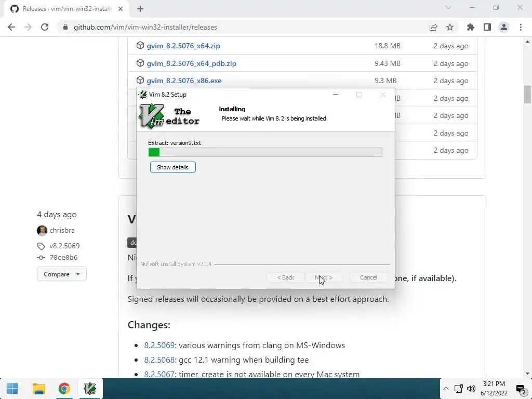Expand the Compare dropdown
This screenshot has width=532, height=399.
(62, 274)
